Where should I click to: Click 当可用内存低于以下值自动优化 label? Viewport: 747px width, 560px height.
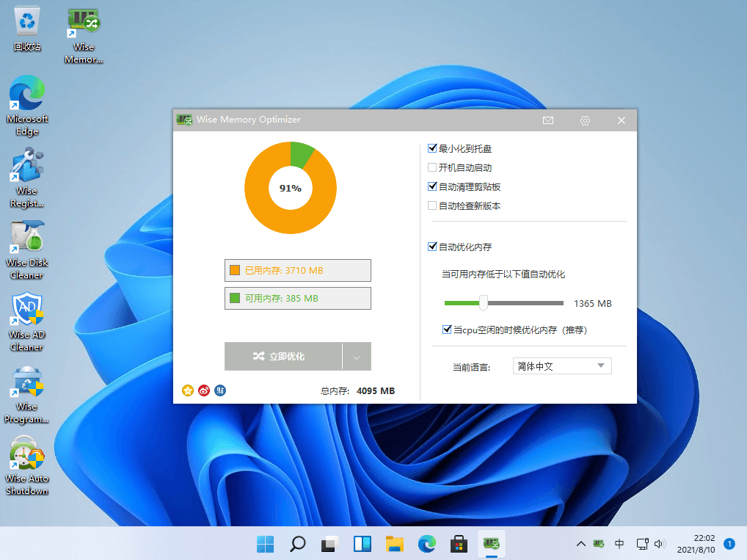(503, 274)
